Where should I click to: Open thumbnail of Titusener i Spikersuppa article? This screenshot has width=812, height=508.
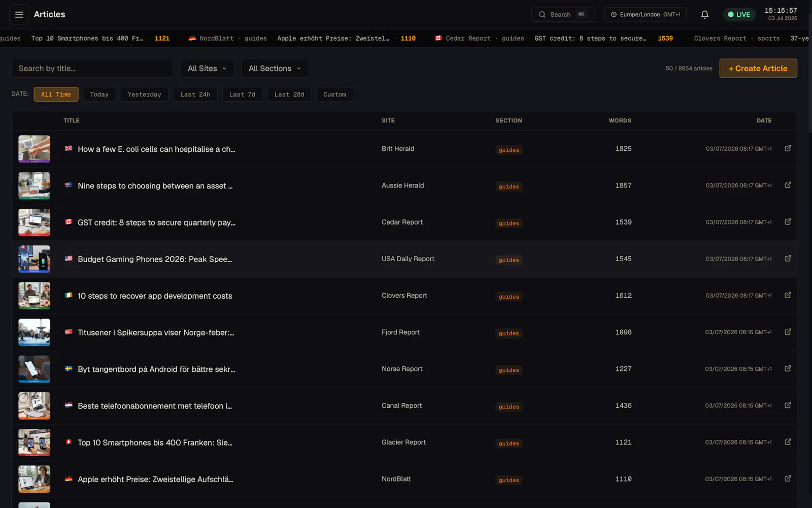tap(35, 332)
